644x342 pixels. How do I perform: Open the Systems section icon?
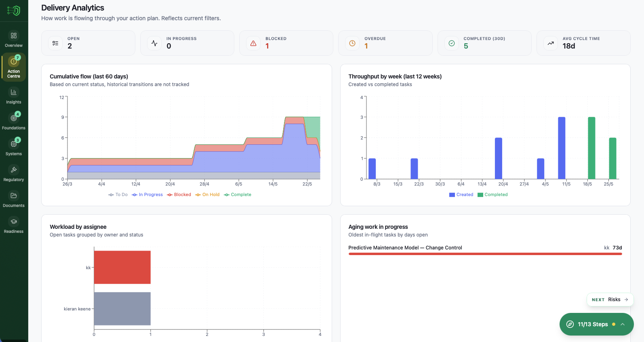[x=14, y=144]
